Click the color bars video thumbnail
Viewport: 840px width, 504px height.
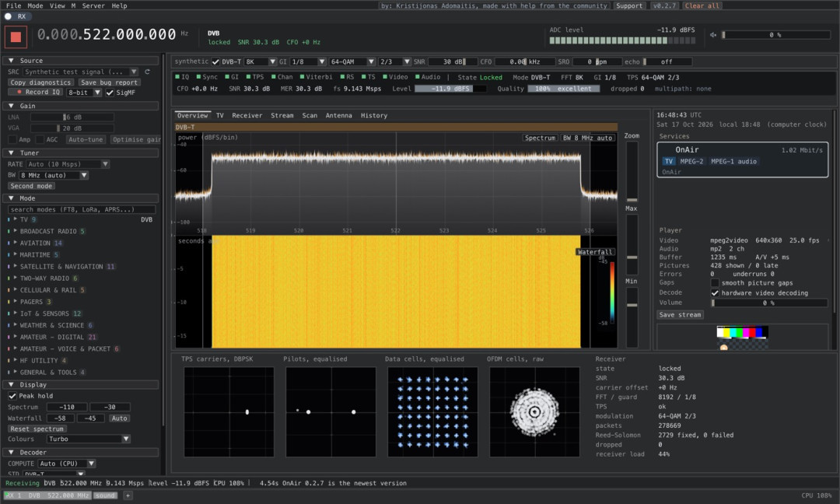pos(743,337)
